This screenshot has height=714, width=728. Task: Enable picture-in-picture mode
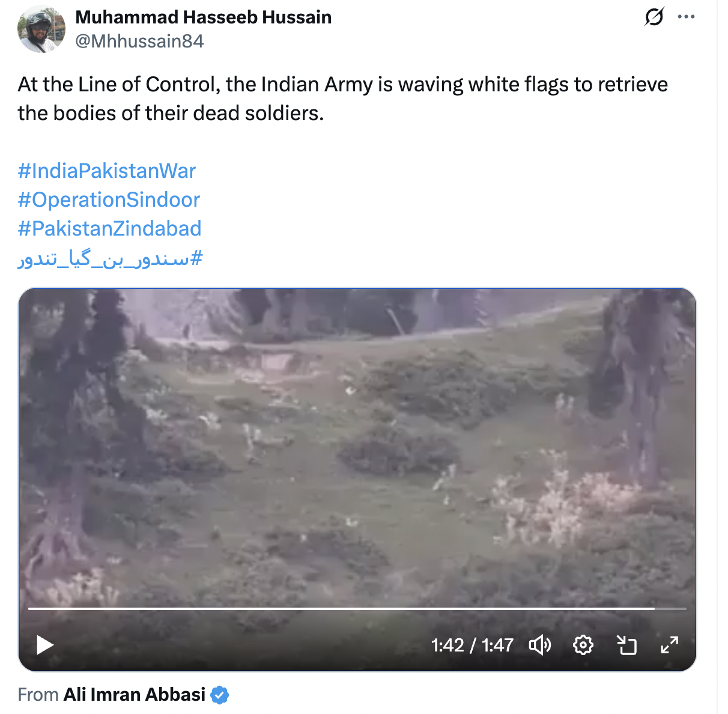(x=626, y=645)
